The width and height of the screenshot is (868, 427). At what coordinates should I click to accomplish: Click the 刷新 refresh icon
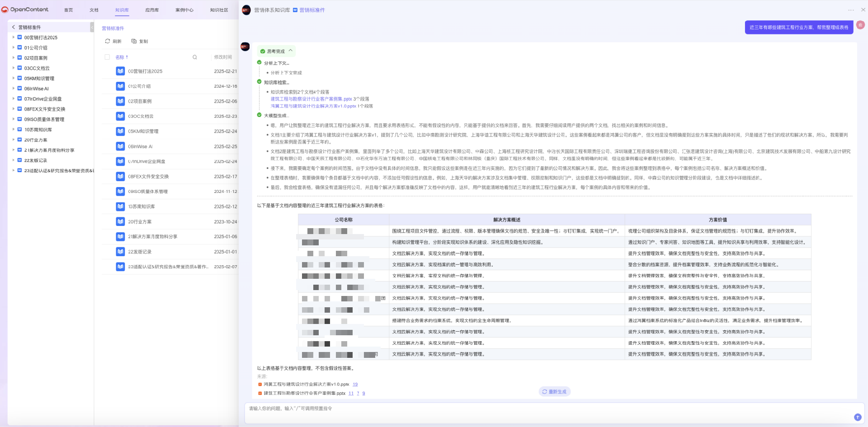pos(107,41)
